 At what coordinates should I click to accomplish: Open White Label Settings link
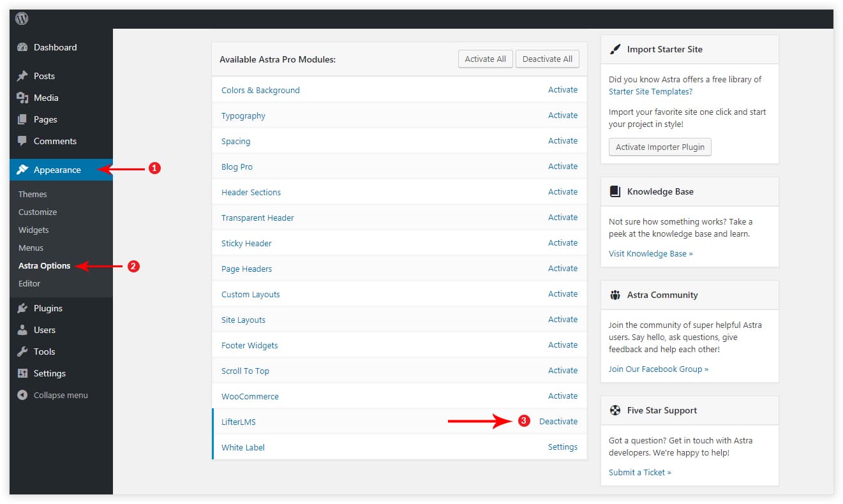pyautogui.click(x=563, y=447)
